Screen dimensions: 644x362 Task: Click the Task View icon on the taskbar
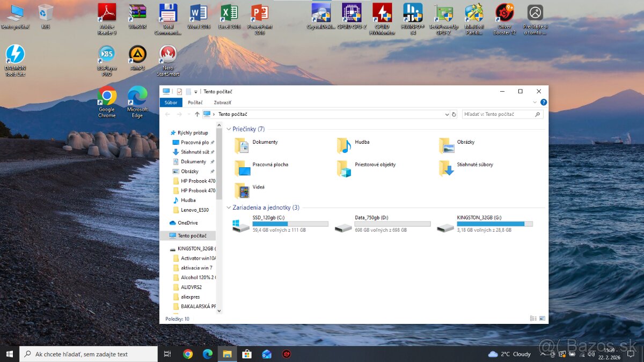[x=167, y=354]
